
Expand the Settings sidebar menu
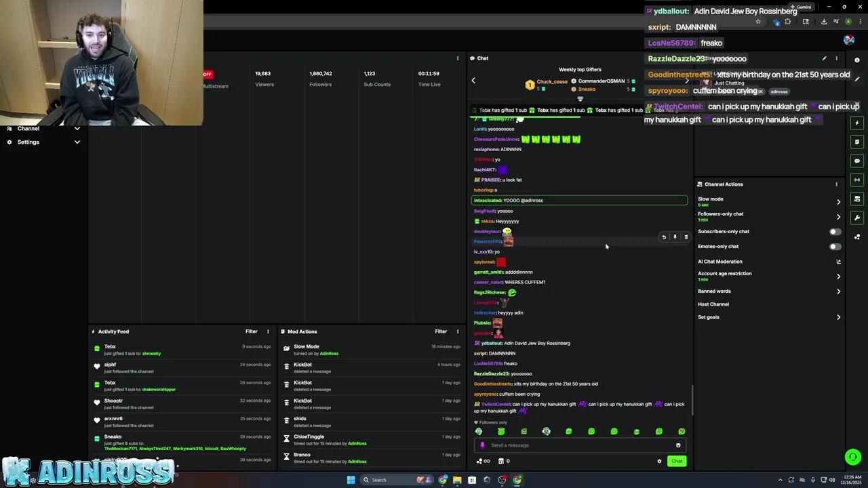pyautogui.click(x=77, y=142)
